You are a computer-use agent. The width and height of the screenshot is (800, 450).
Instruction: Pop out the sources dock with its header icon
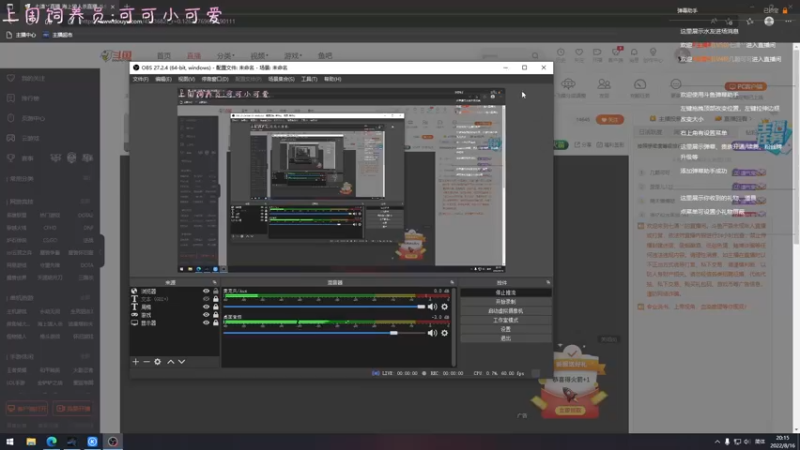tap(214, 282)
